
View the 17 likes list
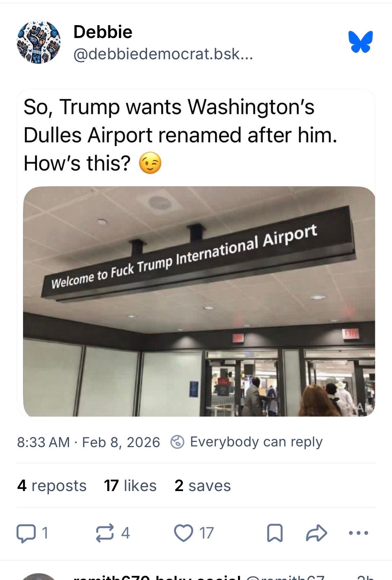(x=130, y=485)
